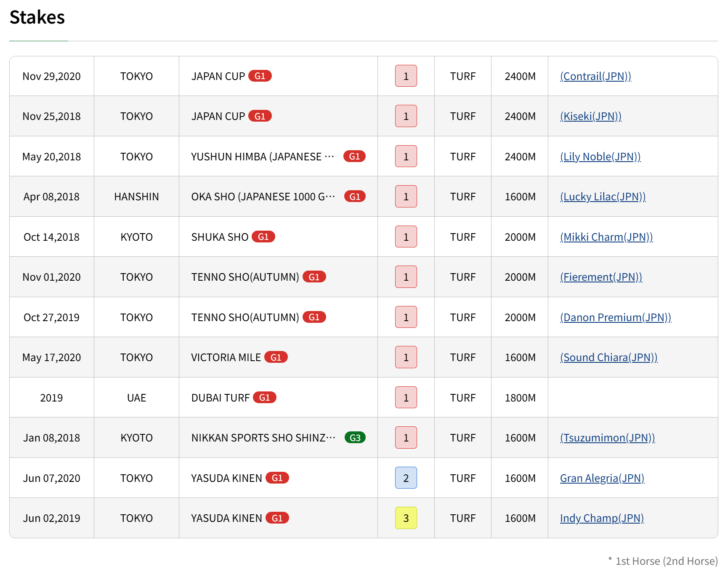The image size is (728, 577).
Task: Click the 1st place badge in Oct 27,2019 row
Action: [406, 317]
